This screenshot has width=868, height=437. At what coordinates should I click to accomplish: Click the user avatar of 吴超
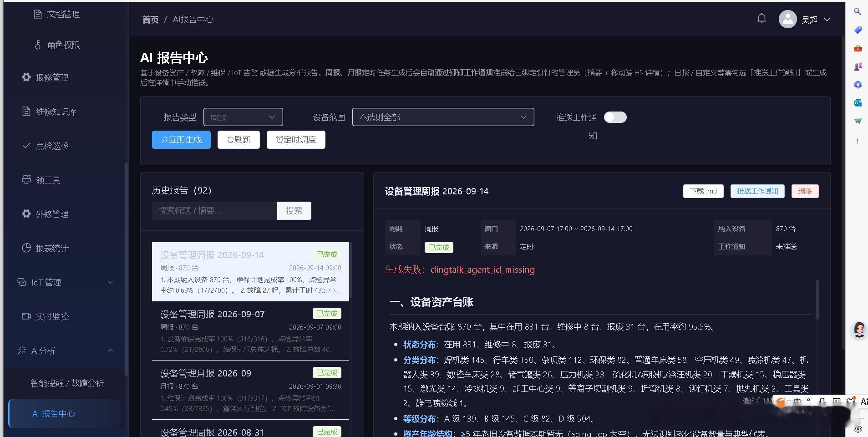click(x=787, y=19)
